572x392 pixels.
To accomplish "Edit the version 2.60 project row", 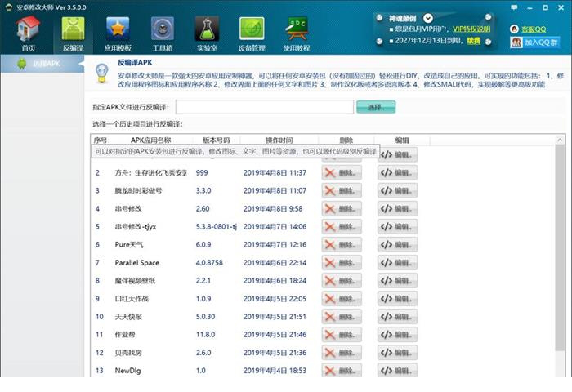I will pos(397,208).
